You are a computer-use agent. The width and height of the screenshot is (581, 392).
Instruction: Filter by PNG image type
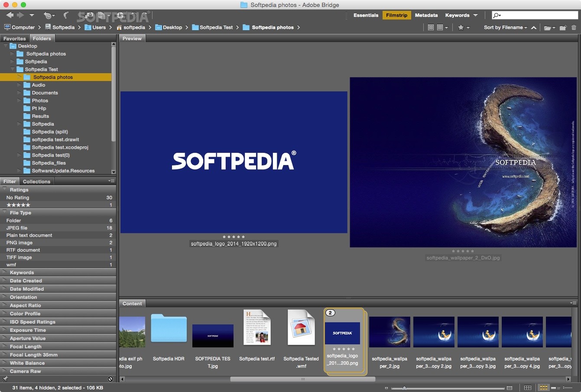[x=58, y=243]
